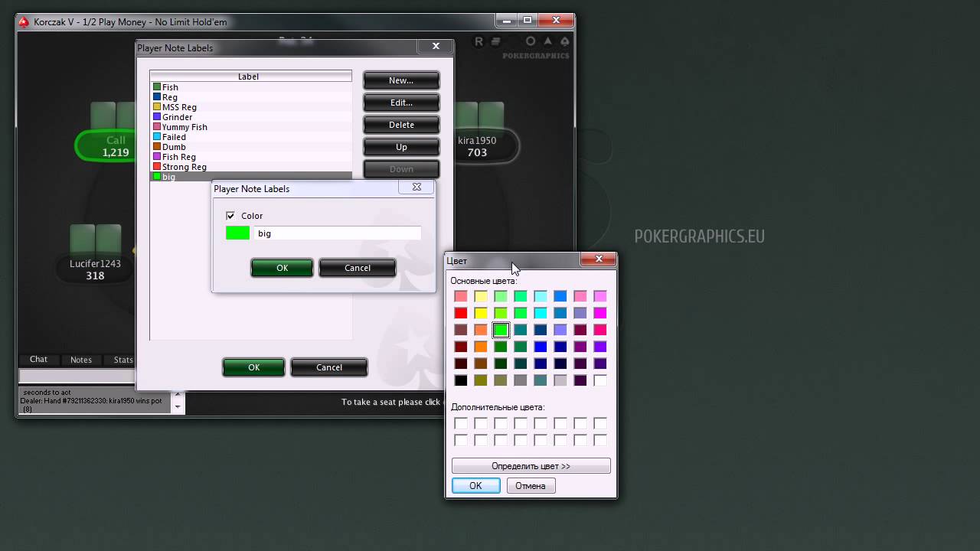The image size is (980, 551).
Task: Click the chat text input field
Action: [x=77, y=376]
